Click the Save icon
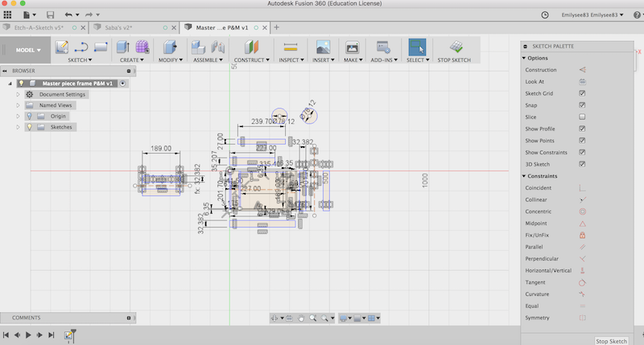The height and width of the screenshot is (345, 644). (50, 14)
